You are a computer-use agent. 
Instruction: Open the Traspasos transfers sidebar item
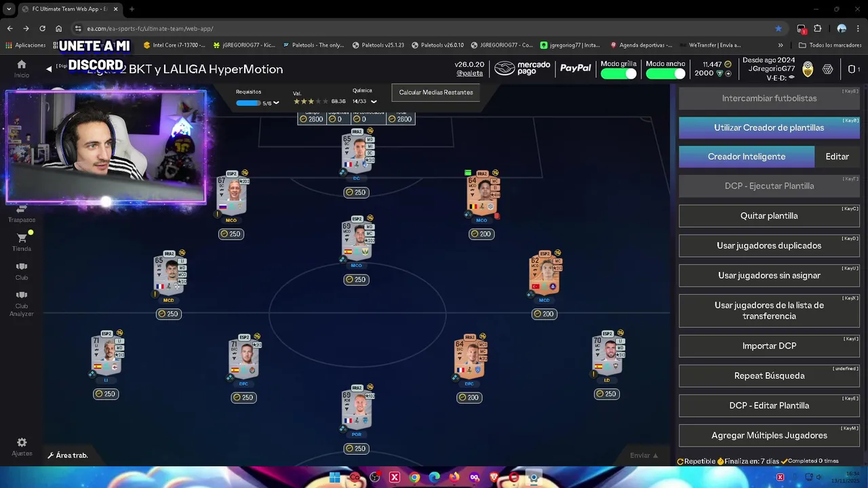[x=22, y=214]
